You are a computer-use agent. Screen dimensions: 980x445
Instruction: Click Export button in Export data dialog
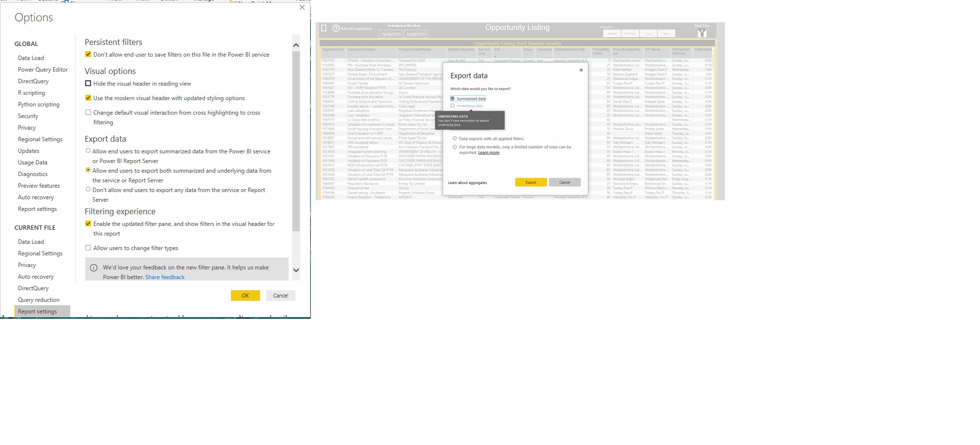(531, 182)
